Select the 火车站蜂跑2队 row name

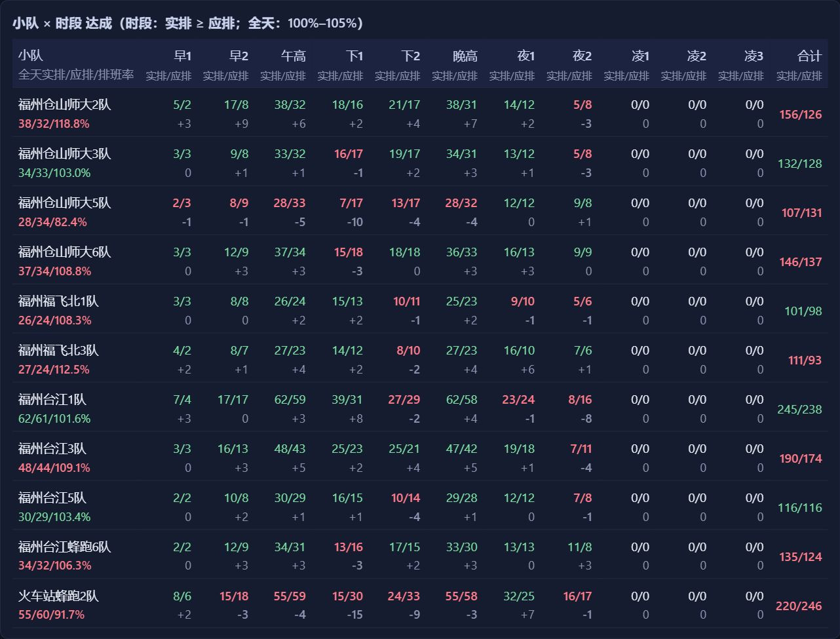pyautogui.click(x=58, y=596)
